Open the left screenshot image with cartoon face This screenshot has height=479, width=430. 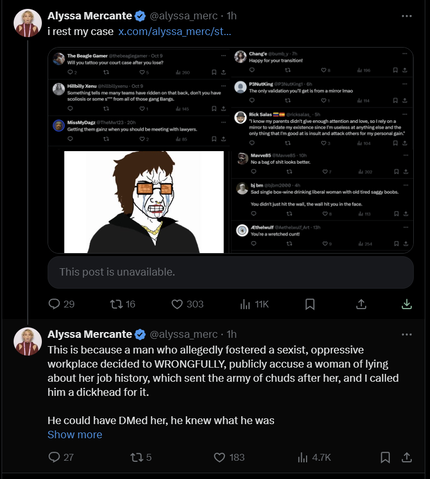coord(139,151)
